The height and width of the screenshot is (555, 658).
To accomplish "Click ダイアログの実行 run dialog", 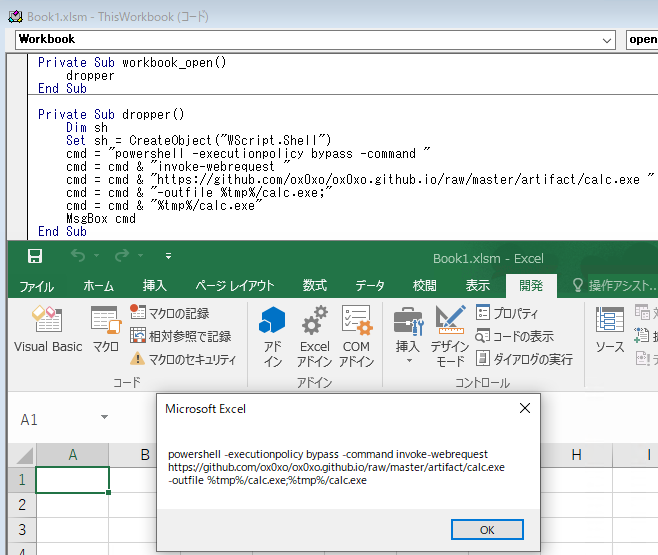I will tap(524, 359).
